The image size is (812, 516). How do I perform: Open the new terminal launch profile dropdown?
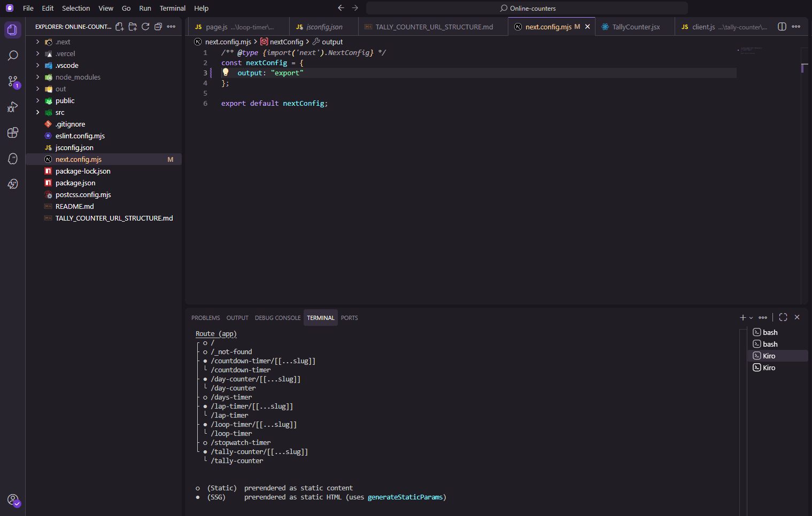click(751, 318)
